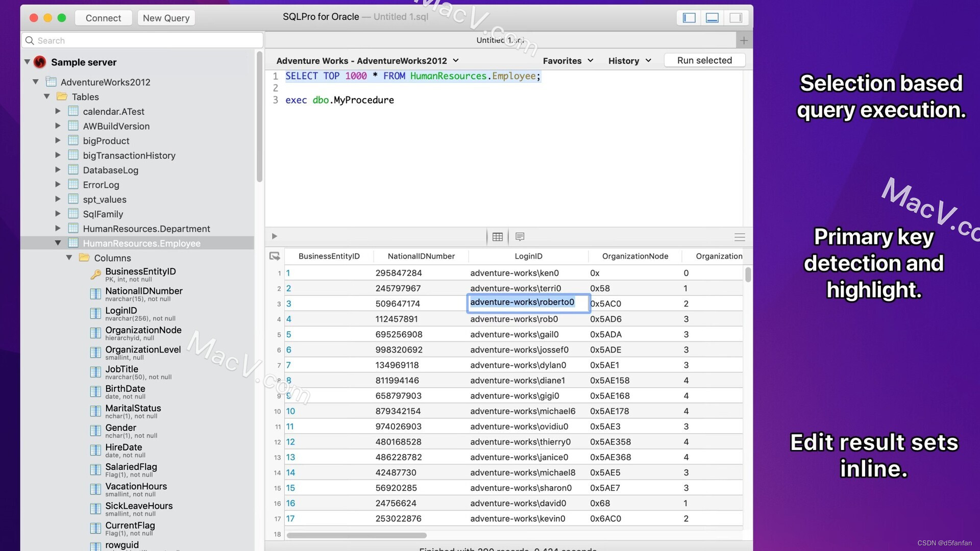The image size is (980, 551).
Task: Open the Favorites dropdown menu
Action: pos(568,61)
